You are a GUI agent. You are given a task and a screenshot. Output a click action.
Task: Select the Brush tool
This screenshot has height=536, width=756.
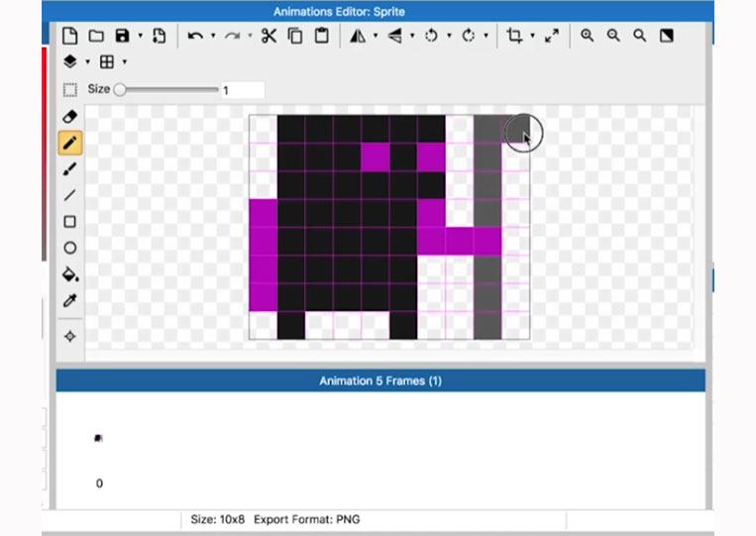click(70, 169)
